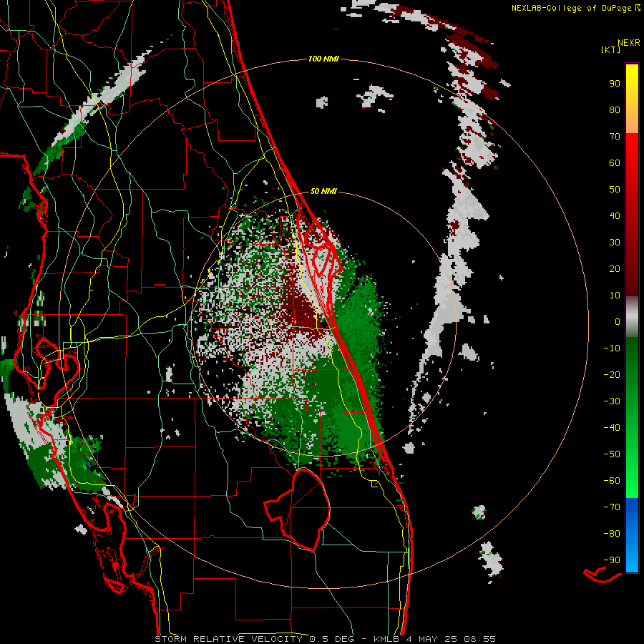Click the 20 value on velocity scale

click(x=615, y=269)
